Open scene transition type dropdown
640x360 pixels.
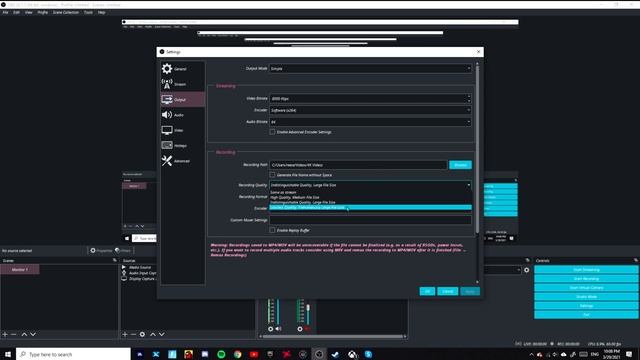tap(502, 270)
